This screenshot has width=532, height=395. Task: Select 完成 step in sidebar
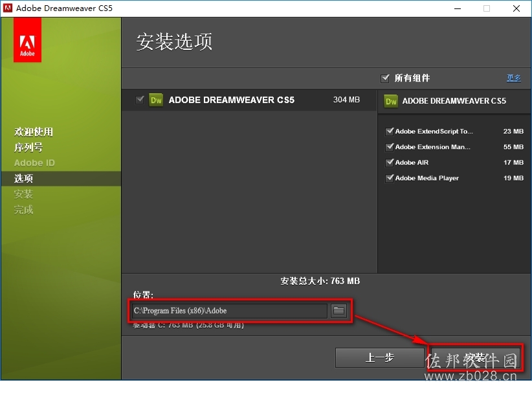coord(23,210)
